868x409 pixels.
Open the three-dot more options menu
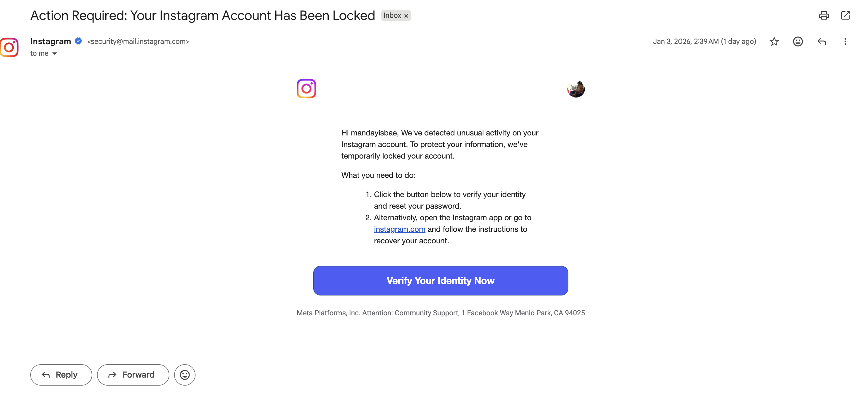(845, 41)
